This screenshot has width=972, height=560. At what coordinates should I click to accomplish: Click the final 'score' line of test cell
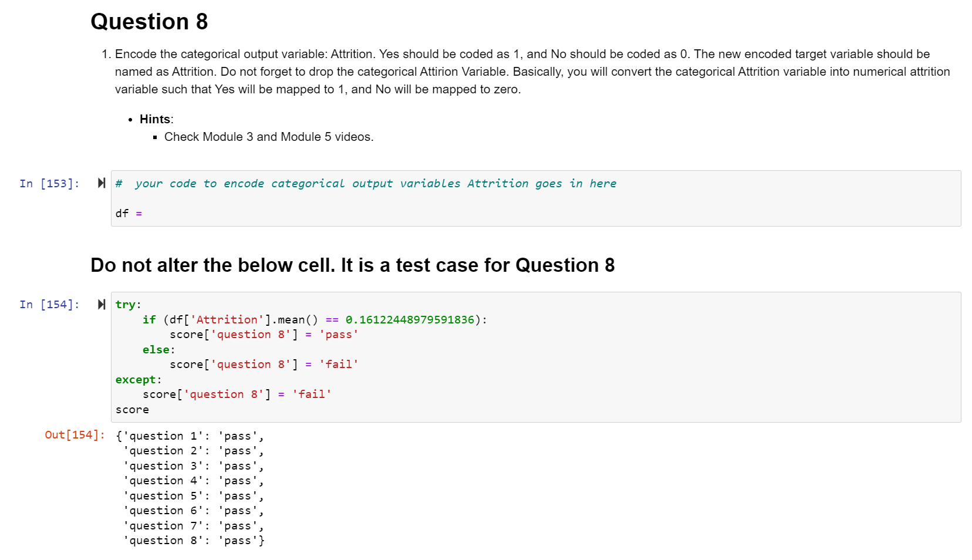(132, 410)
